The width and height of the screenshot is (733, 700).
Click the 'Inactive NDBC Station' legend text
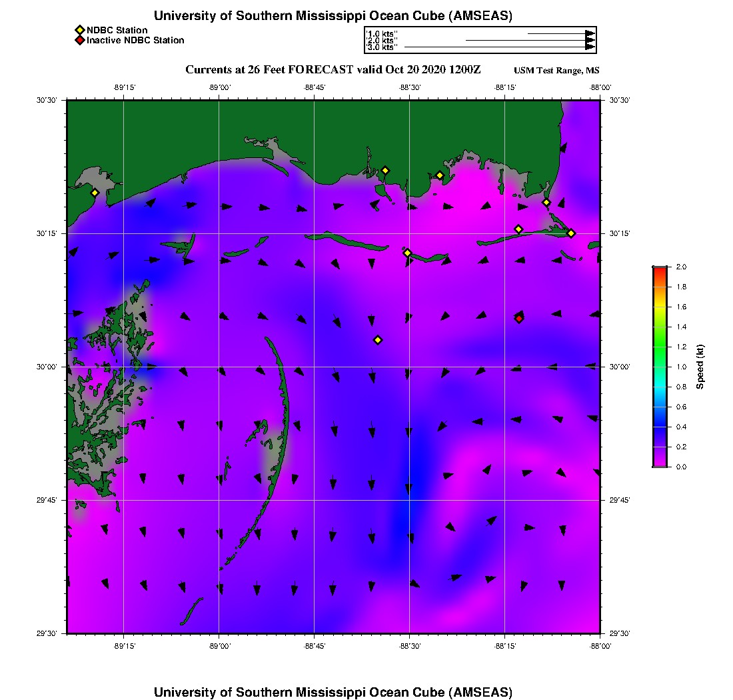pyautogui.click(x=135, y=41)
